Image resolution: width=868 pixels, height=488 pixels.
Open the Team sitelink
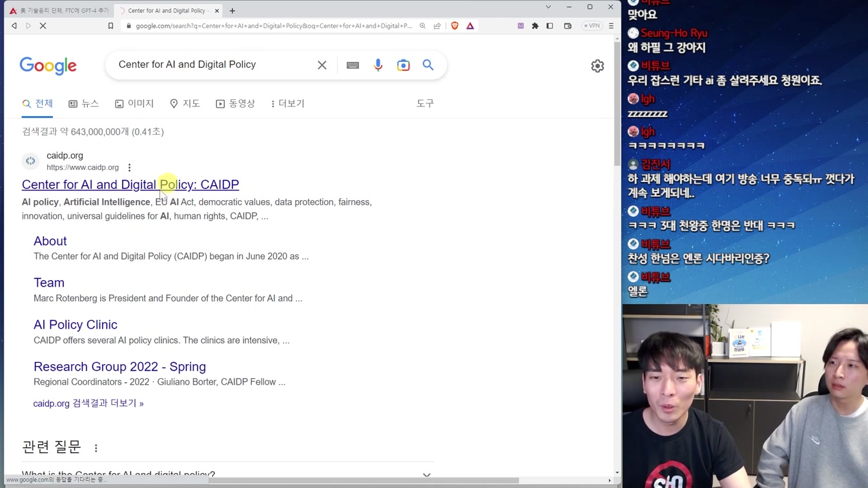click(49, 283)
